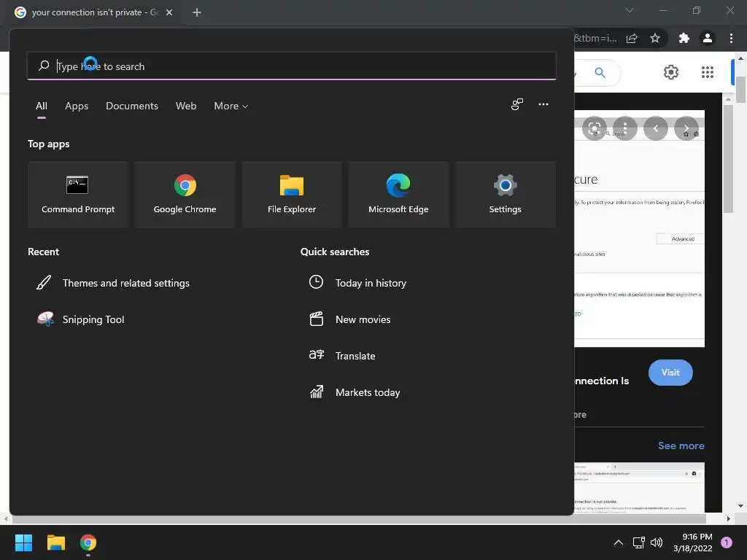Select Markets today quick search

355,392
